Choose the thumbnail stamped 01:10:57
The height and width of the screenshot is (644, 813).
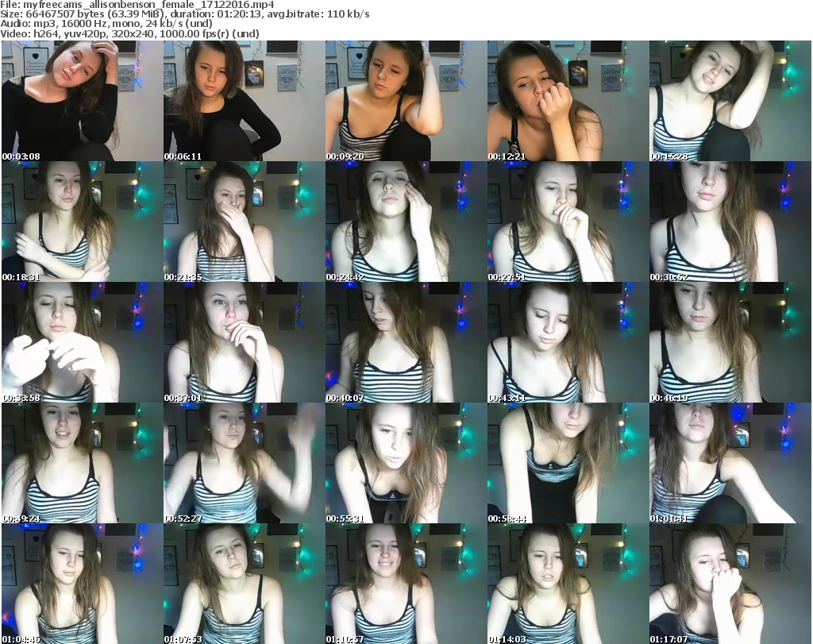(406, 584)
